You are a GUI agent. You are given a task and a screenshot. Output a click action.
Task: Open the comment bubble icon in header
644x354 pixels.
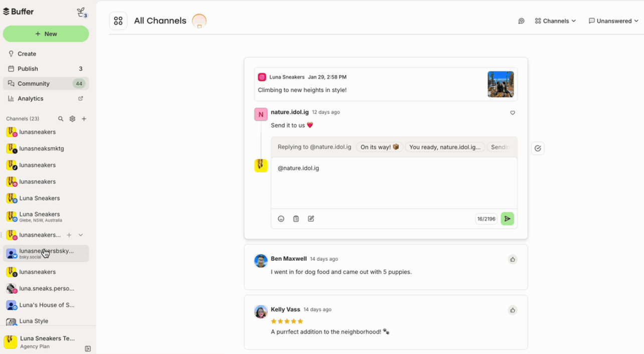(522, 21)
